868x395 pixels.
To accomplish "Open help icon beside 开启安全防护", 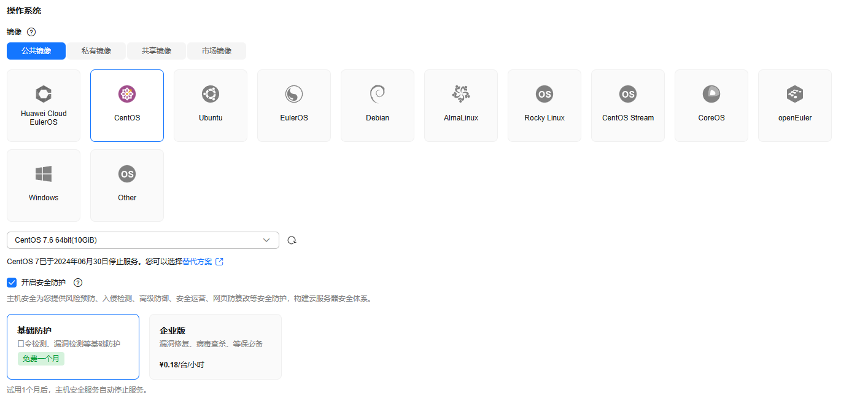I will pos(78,283).
